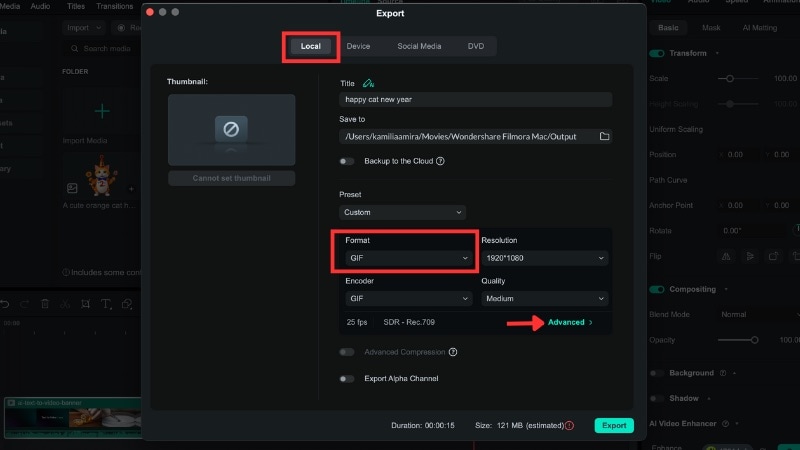Toggle the Shadow switch
The height and width of the screenshot is (450, 800).
point(657,398)
